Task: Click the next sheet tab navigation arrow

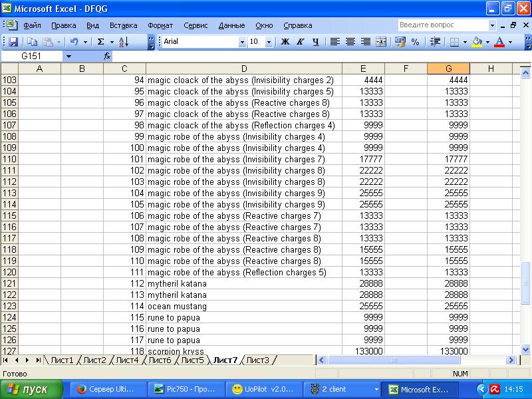Action: (x=27, y=360)
